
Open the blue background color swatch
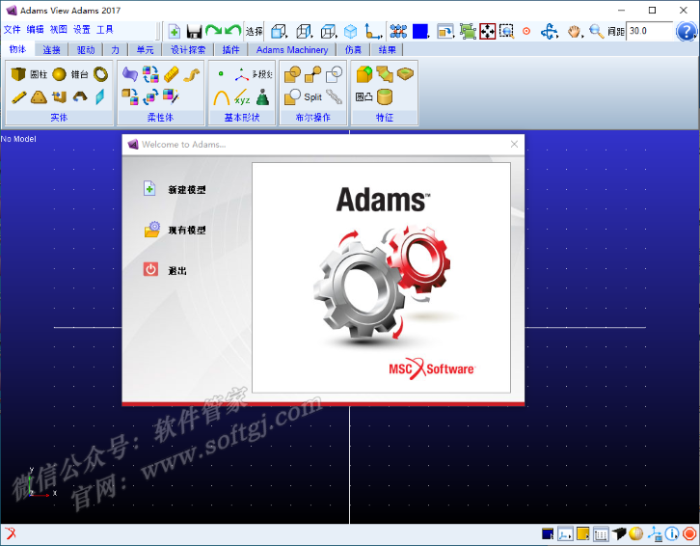(x=421, y=31)
